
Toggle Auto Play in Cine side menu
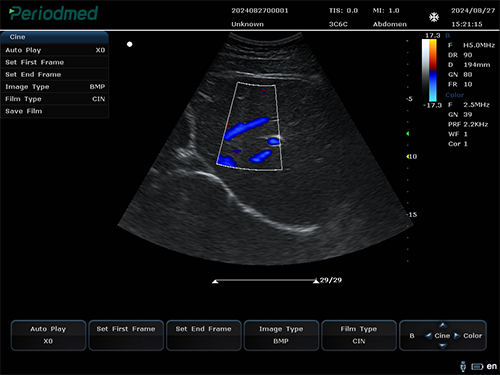pos(55,50)
